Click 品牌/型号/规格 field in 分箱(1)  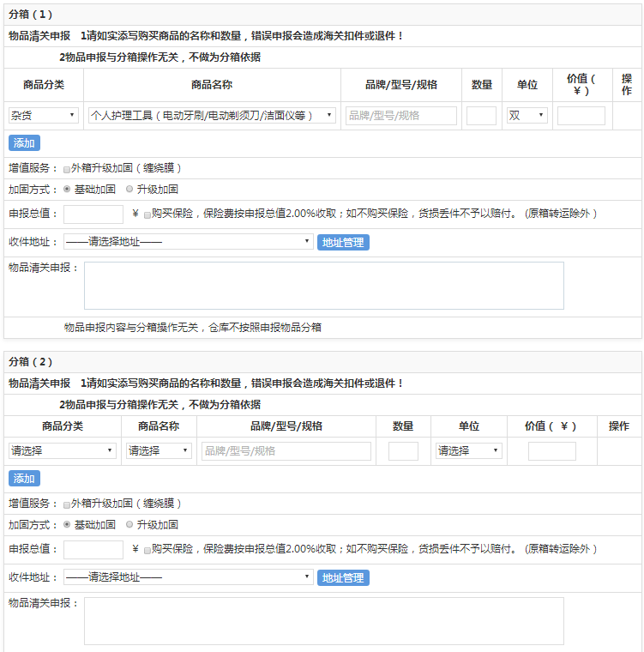pyautogui.click(x=400, y=116)
